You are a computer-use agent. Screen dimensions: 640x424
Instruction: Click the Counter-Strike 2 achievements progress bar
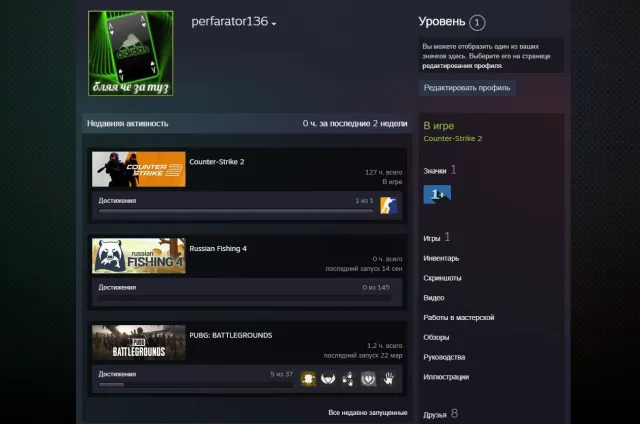click(x=236, y=211)
